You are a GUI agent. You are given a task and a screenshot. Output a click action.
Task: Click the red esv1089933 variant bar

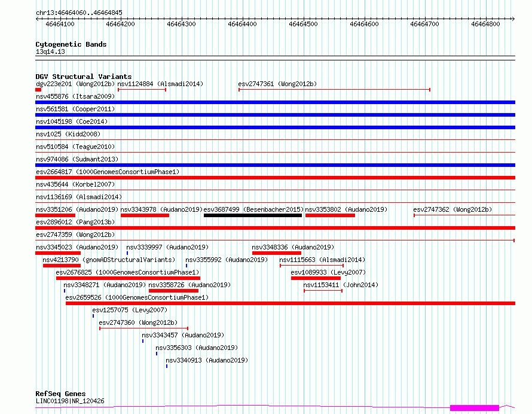click(x=316, y=278)
